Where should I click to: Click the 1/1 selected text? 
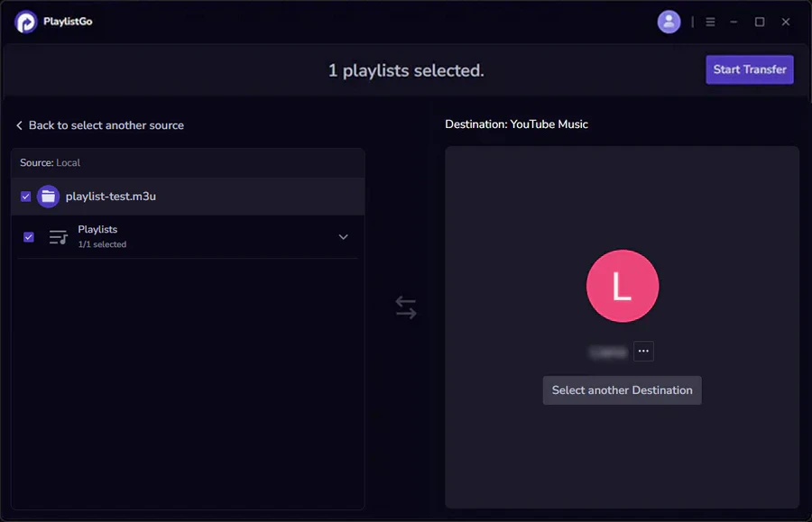pos(102,244)
